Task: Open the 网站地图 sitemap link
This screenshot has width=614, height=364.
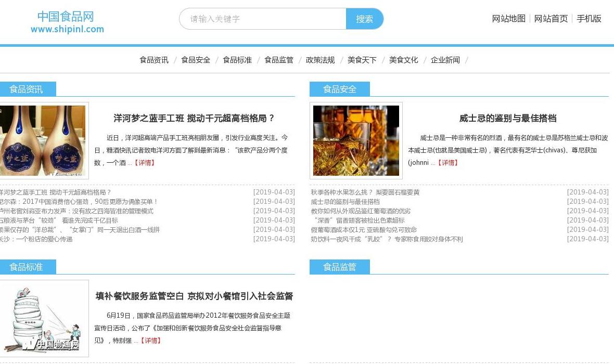Action: click(508, 18)
